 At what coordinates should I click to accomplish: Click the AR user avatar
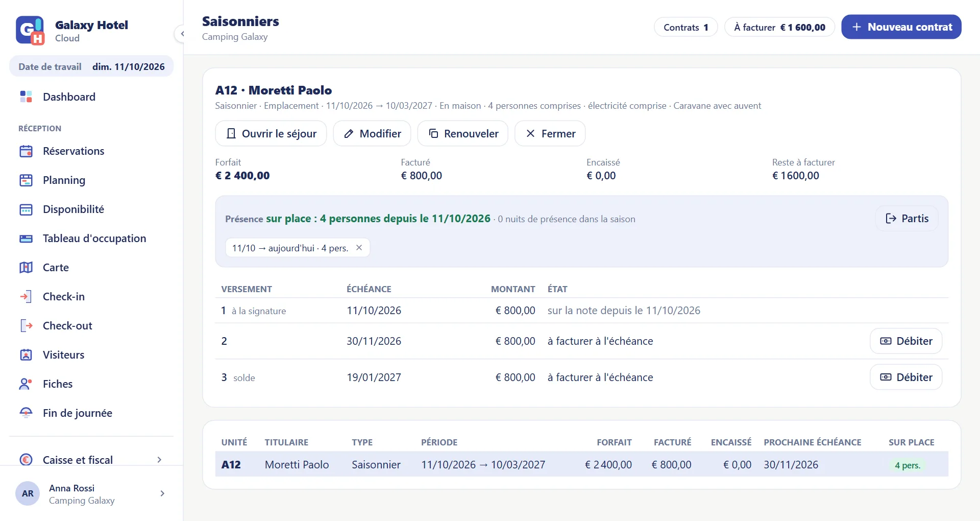[28, 493]
